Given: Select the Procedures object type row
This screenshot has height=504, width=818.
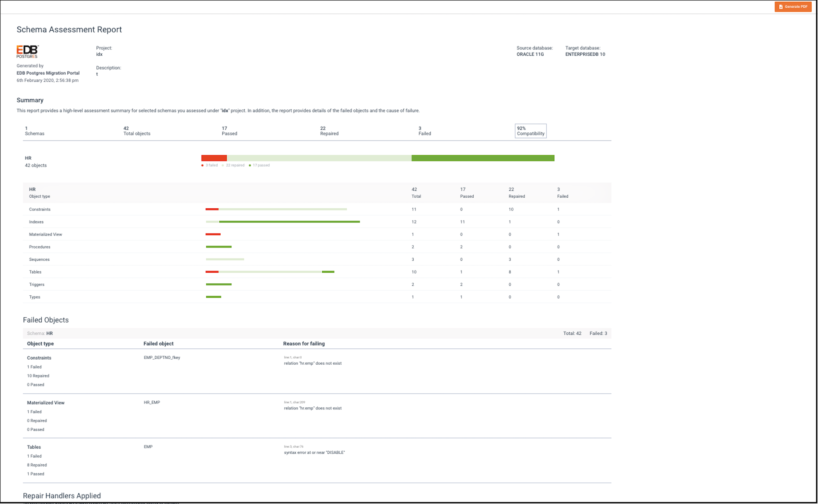Looking at the screenshot, I should click(x=317, y=247).
